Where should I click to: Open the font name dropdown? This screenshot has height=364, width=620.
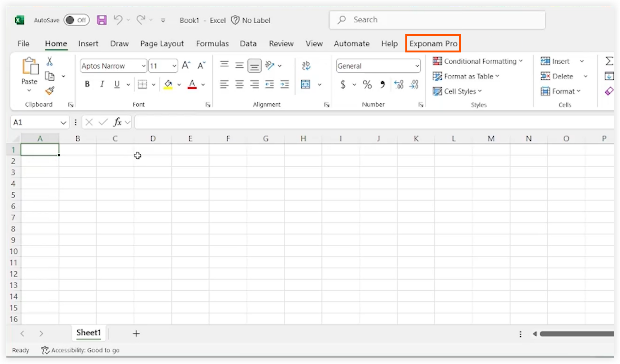point(143,66)
